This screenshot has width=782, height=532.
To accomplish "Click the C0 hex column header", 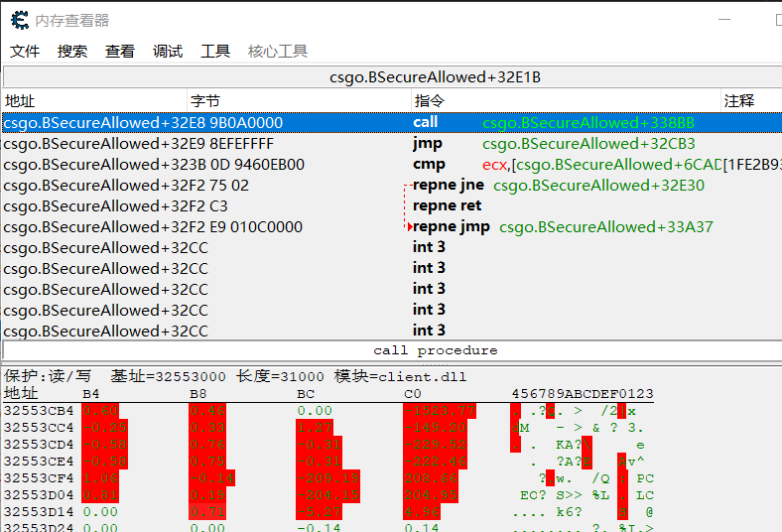I will click(x=413, y=394).
